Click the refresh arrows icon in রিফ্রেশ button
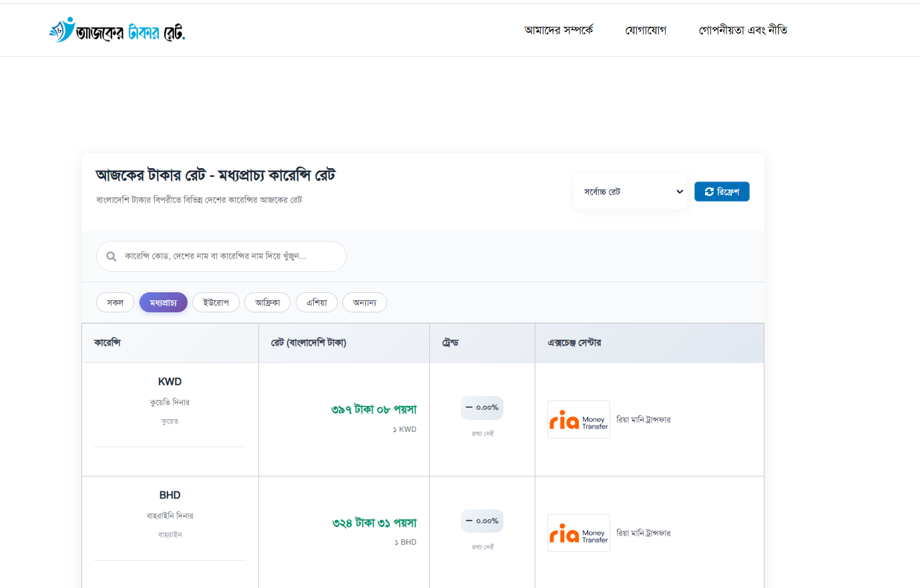The width and height of the screenshot is (920, 588). point(709,192)
